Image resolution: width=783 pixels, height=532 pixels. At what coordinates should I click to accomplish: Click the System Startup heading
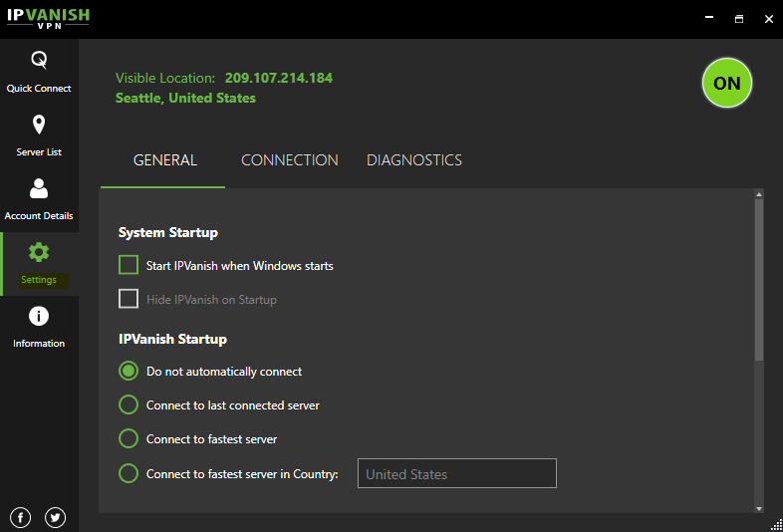click(167, 233)
